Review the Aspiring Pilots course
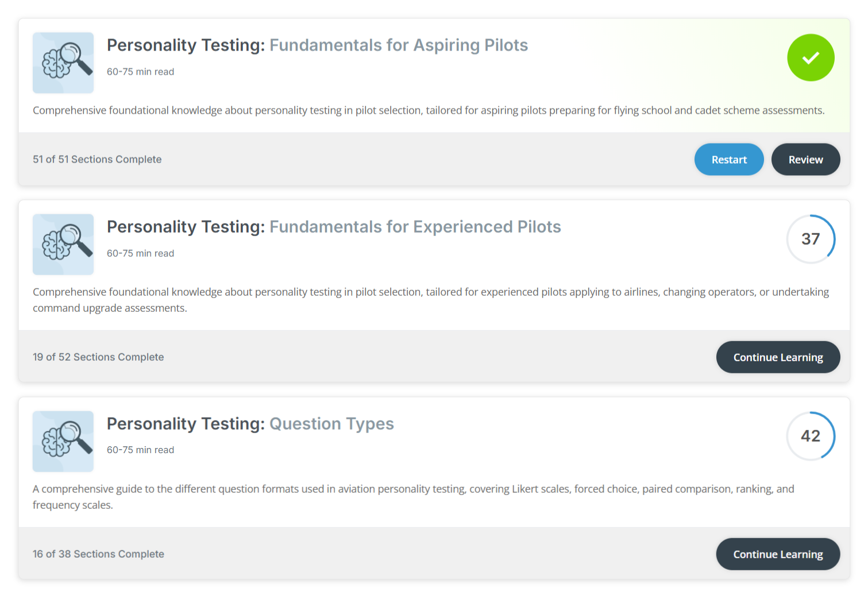This screenshot has width=868, height=599. click(805, 160)
